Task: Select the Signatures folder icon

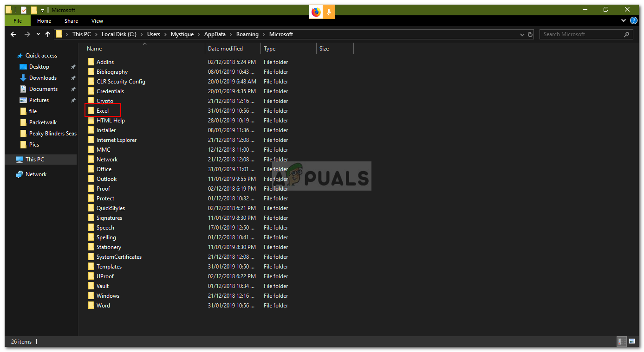Action: click(91, 218)
